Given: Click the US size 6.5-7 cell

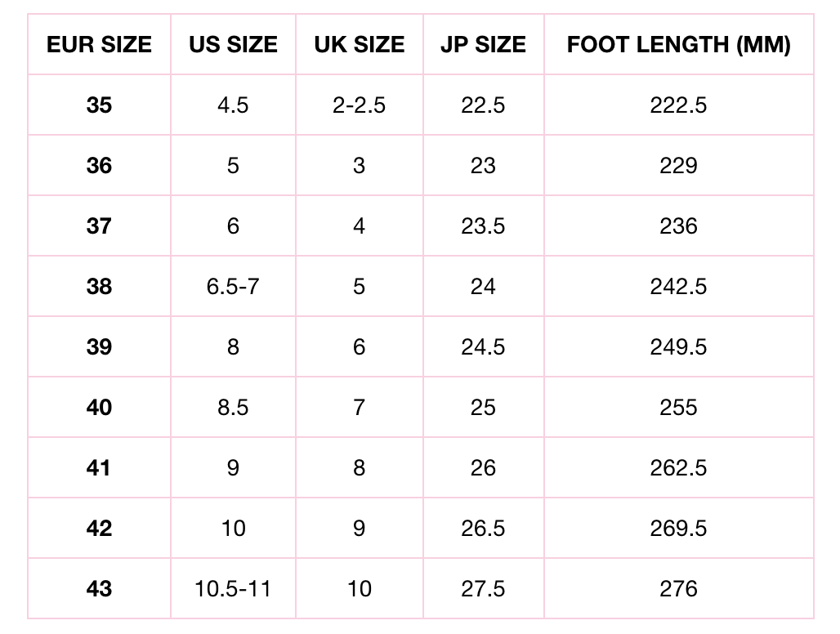Looking at the screenshot, I should 233,286.
